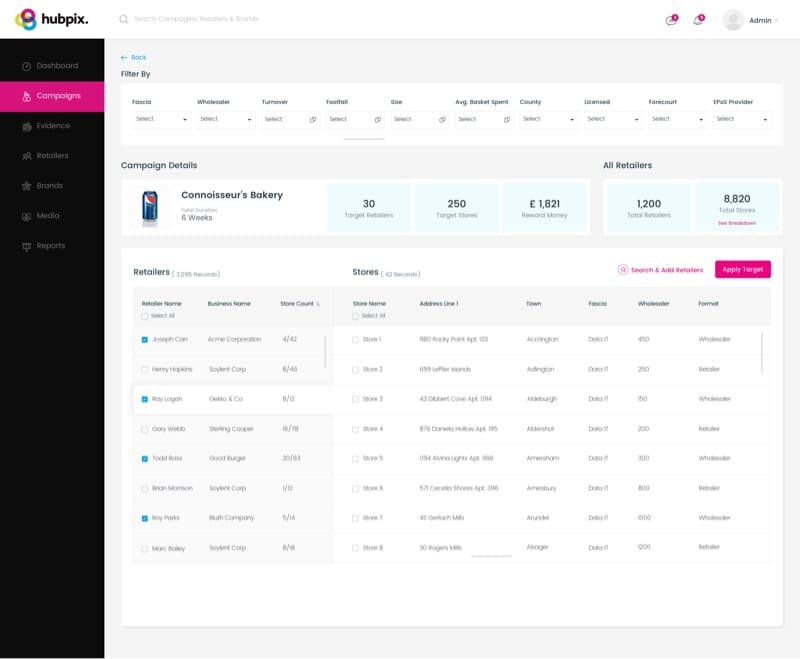Open the messages icon in header
Screen dimensions: 800x659
pyautogui.click(x=671, y=20)
